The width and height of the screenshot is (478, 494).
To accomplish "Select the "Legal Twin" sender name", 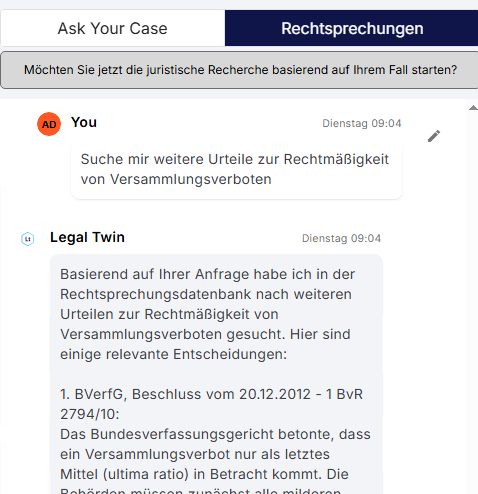I will (x=87, y=237).
